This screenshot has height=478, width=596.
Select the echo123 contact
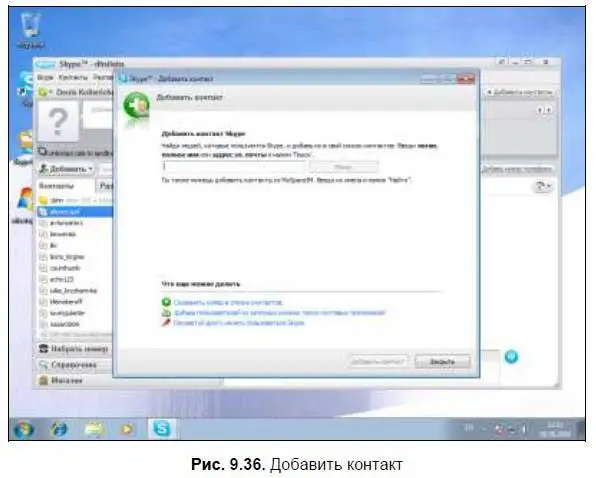click(x=62, y=279)
